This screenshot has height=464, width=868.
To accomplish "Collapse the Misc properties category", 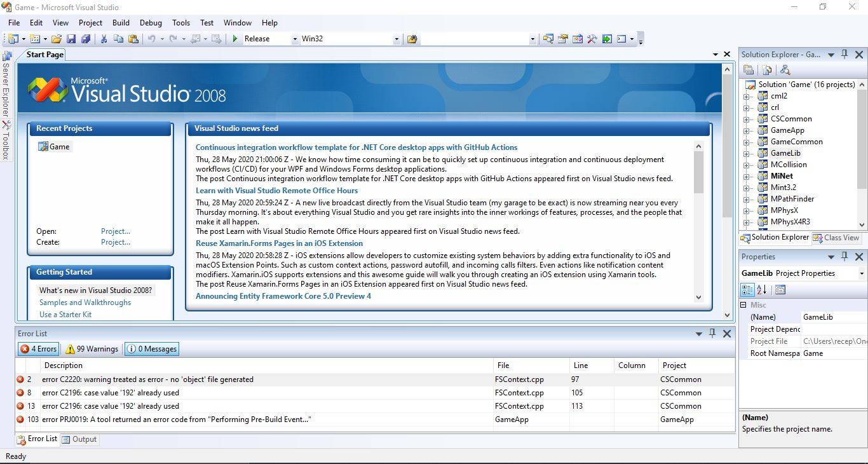I will [743, 305].
